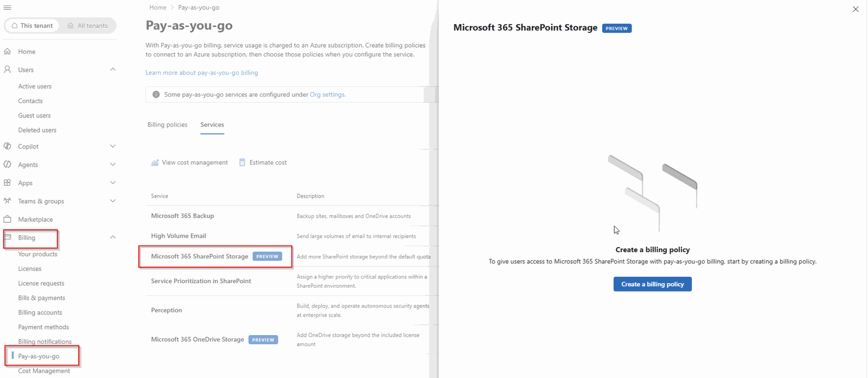Image resolution: width=868 pixels, height=378 pixels.
Task: Click the View cost management chart icon
Action: point(155,162)
